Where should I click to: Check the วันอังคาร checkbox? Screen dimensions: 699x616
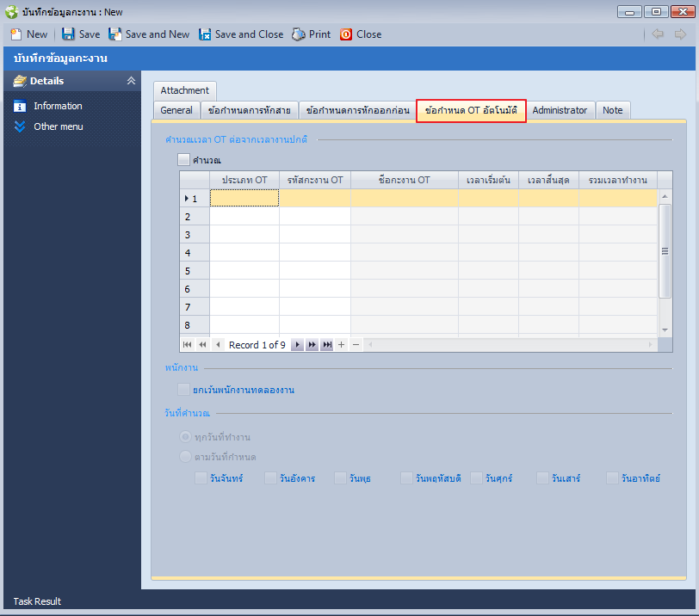click(270, 478)
